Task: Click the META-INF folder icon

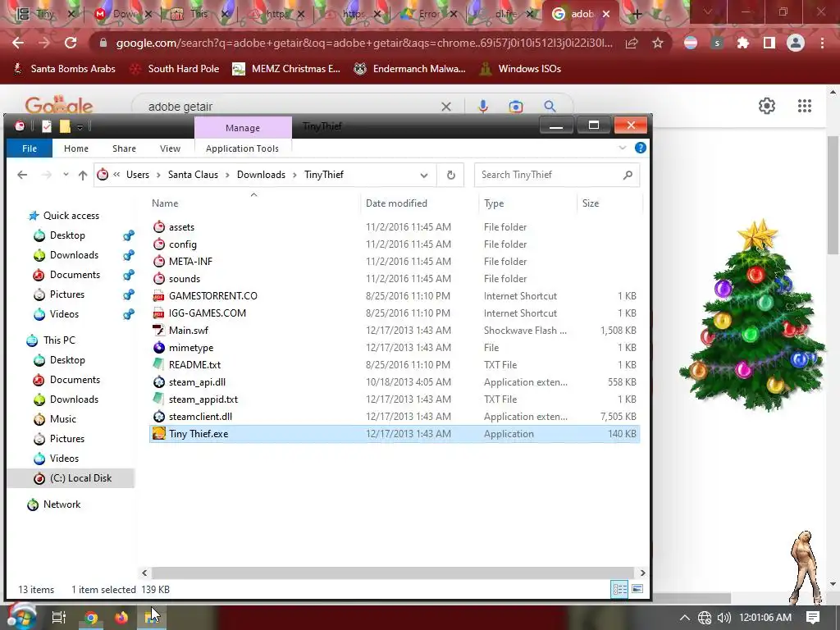Action: (x=158, y=262)
